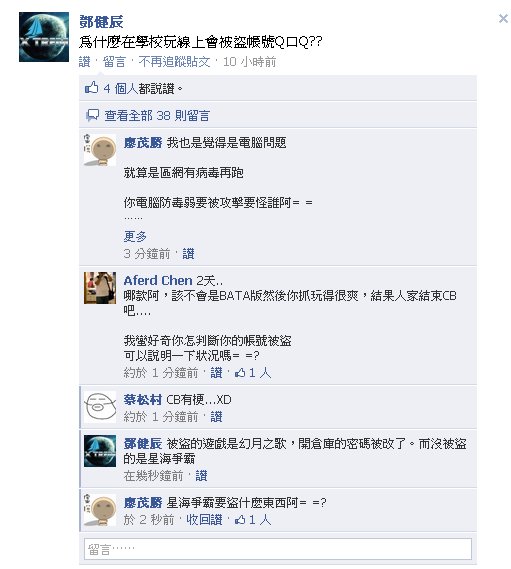Like 蔡松村's CB有梗 comment
The height and width of the screenshot is (569, 511).
tap(216, 417)
